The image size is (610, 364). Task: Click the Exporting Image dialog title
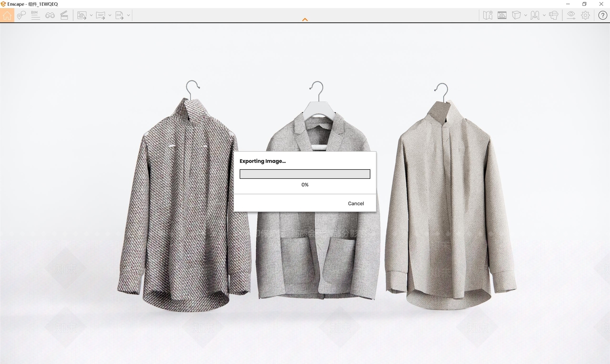click(x=263, y=161)
